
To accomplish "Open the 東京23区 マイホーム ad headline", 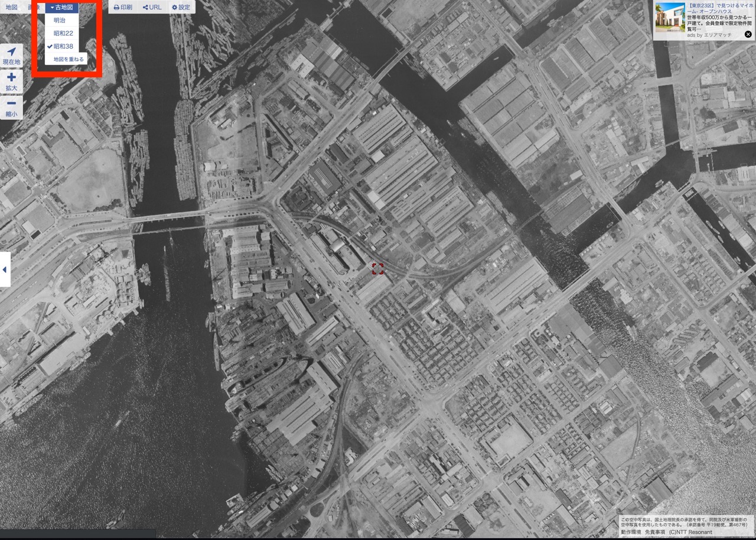I will (719, 10).
